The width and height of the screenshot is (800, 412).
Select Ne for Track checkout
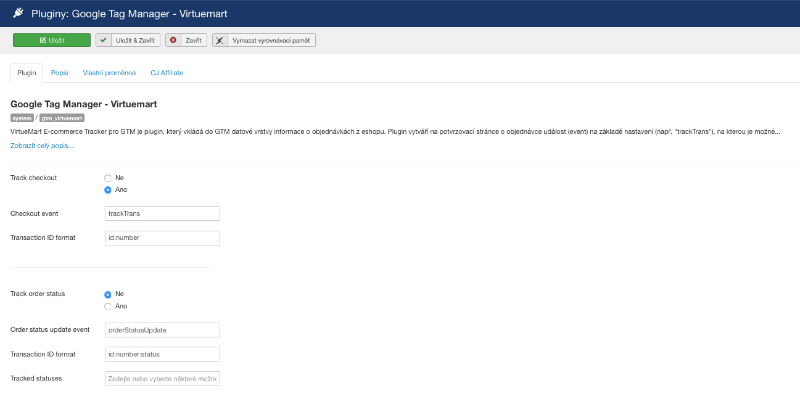[x=108, y=178]
